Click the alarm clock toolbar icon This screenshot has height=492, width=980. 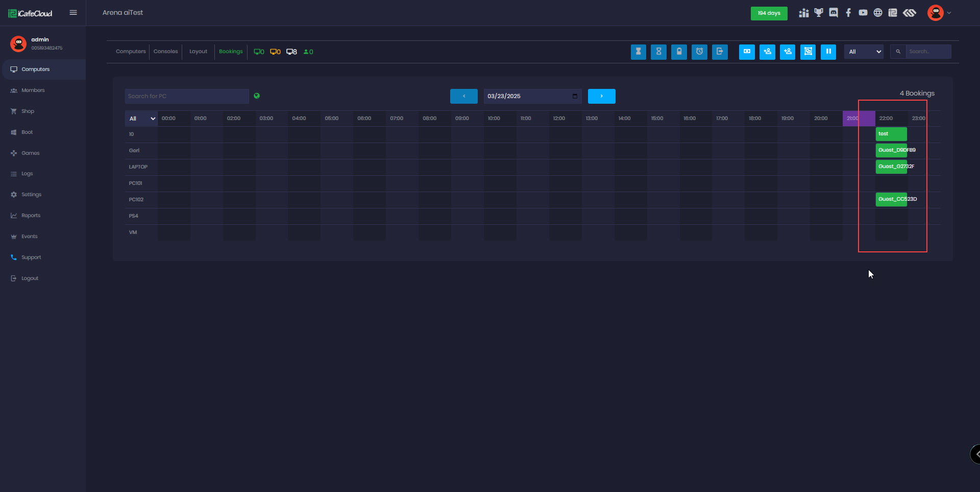pyautogui.click(x=699, y=52)
